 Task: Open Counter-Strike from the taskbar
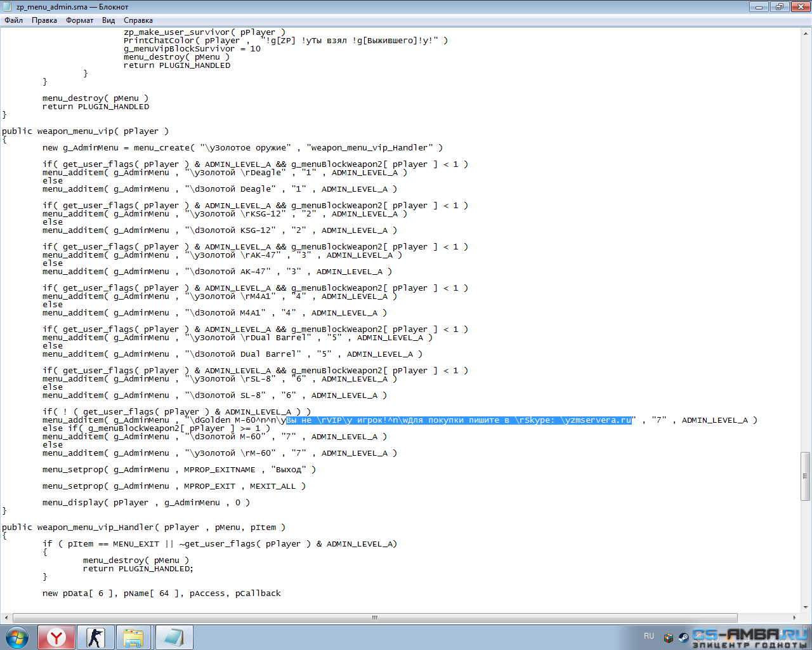coord(96,637)
